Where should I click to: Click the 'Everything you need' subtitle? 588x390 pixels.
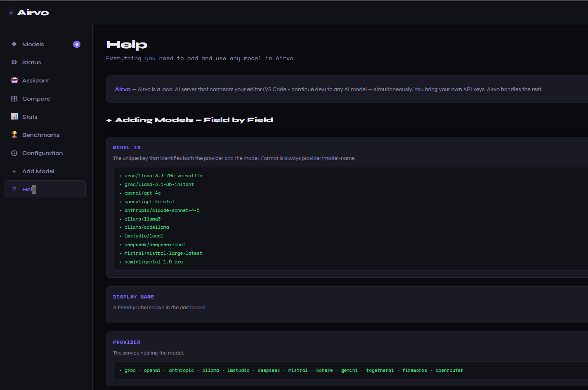(200, 59)
